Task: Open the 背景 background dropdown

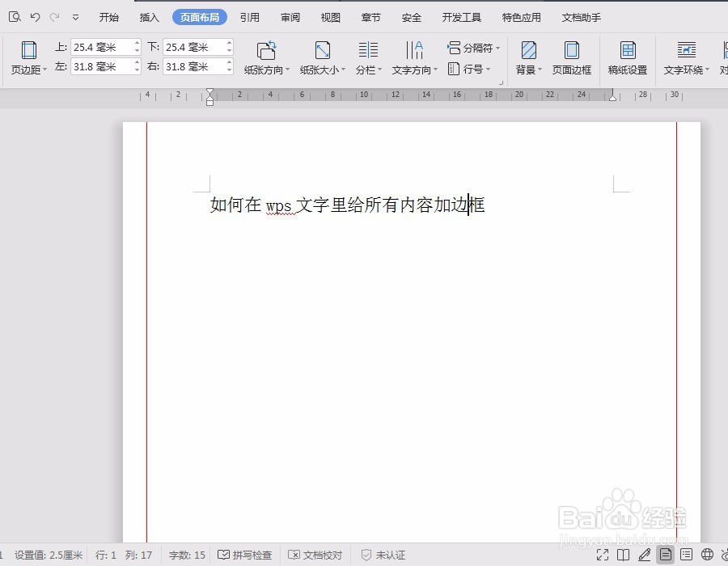Action: pos(529,57)
